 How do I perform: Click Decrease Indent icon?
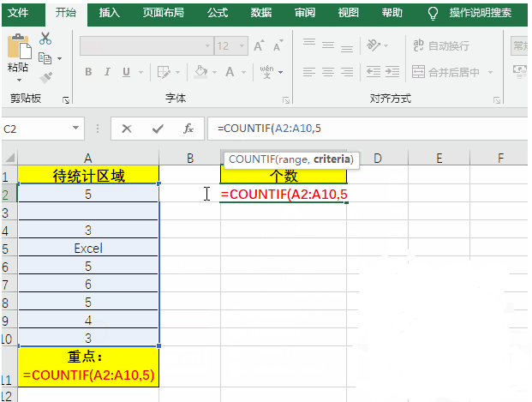click(x=374, y=72)
